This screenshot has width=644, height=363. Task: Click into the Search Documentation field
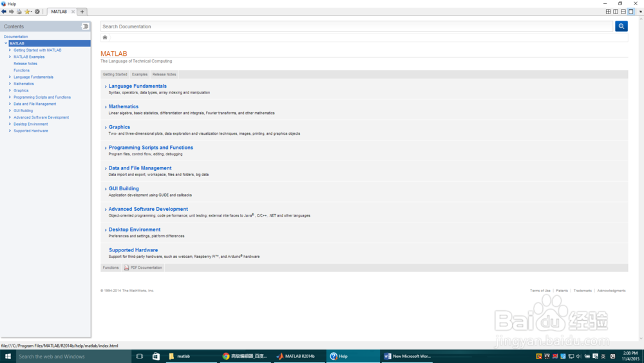click(x=357, y=26)
